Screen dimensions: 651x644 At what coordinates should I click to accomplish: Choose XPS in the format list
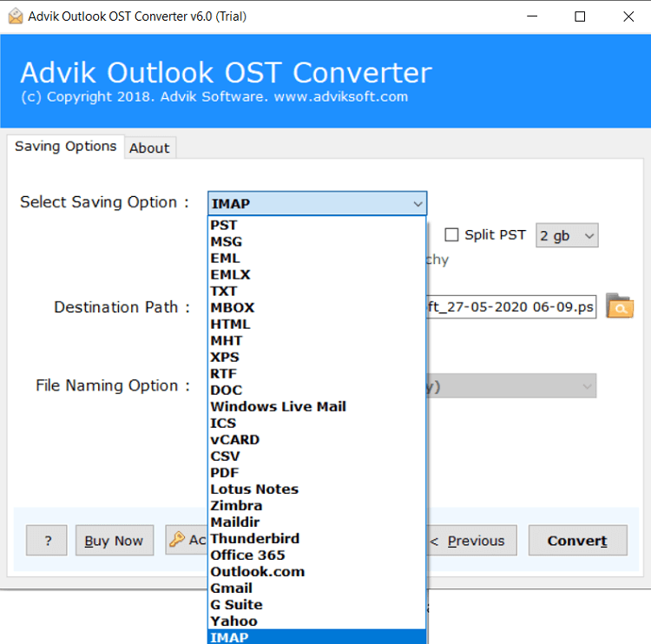(317, 357)
